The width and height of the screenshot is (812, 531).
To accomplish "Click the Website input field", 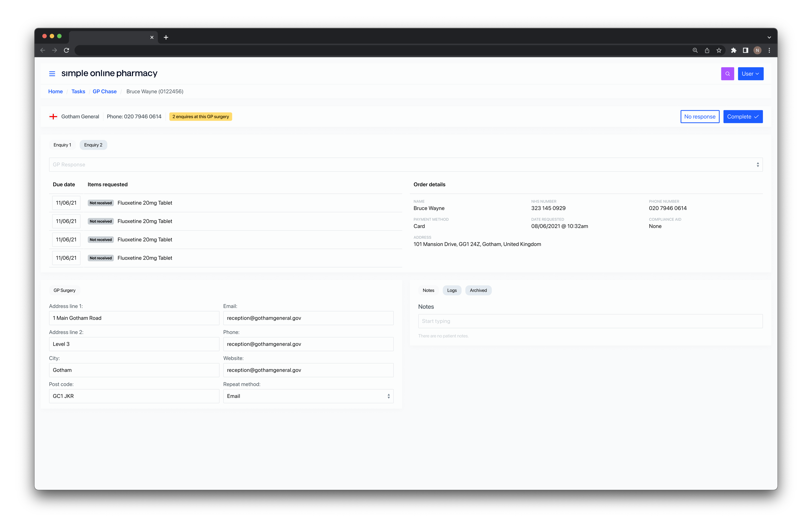I will 308,370.
